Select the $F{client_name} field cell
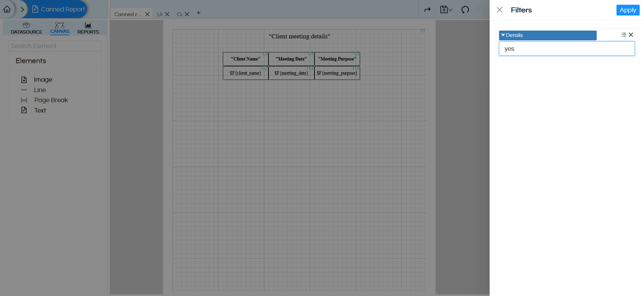 click(246, 73)
